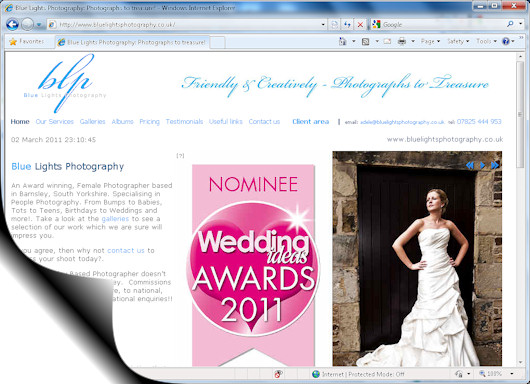Viewport: 530px width, 384px height.
Task: Select the Blue Lights Photography browser tab
Action: tap(132, 42)
